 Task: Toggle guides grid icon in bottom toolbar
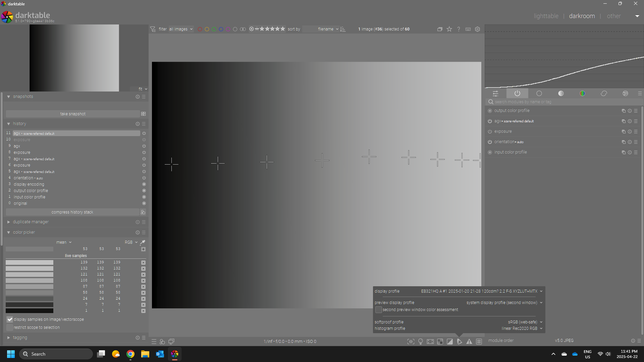pyautogui.click(x=479, y=342)
